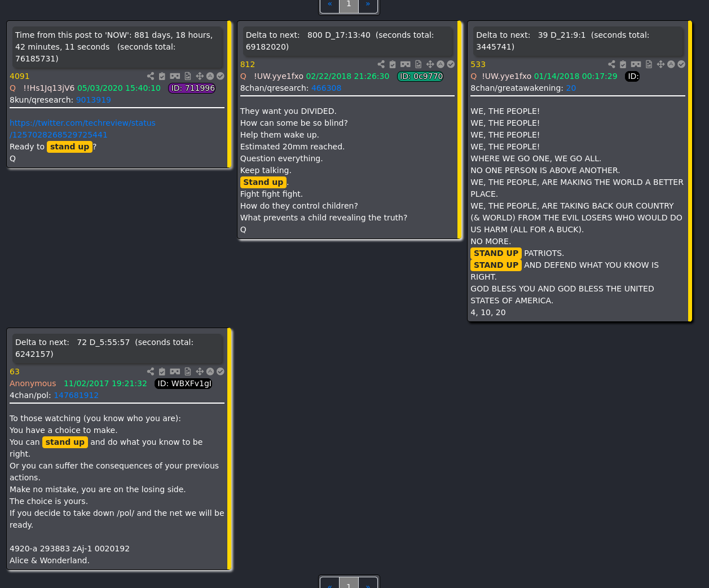Screen dimensions: 709x588
Task: Click 'STAND UP' before PATRIOTS
Action: point(496,253)
